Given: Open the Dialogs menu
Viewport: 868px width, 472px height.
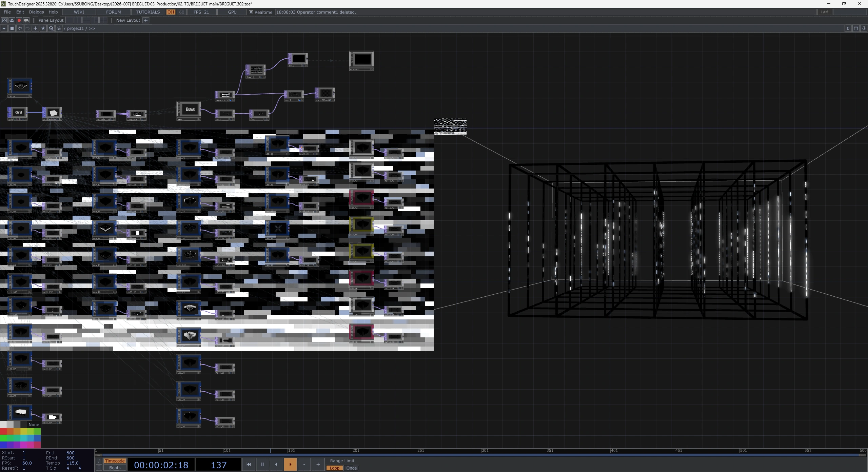Looking at the screenshot, I should [x=36, y=12].
